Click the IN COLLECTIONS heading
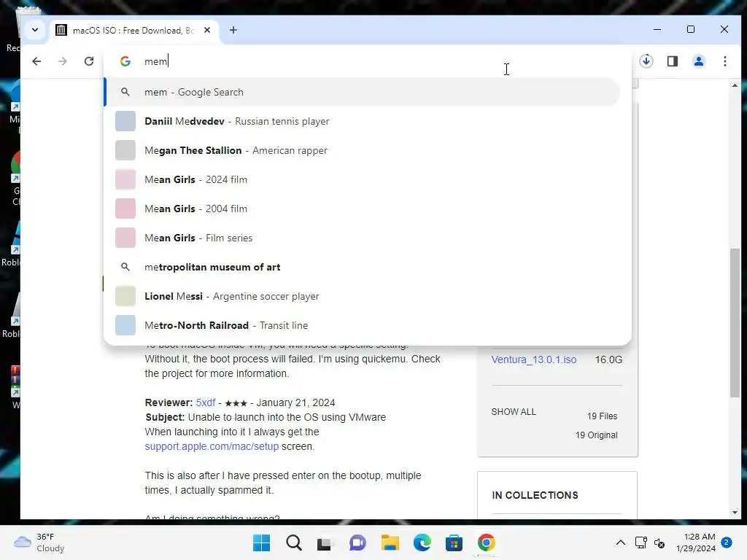This screenshot has height=560, width=747. (x=535, y=495)
